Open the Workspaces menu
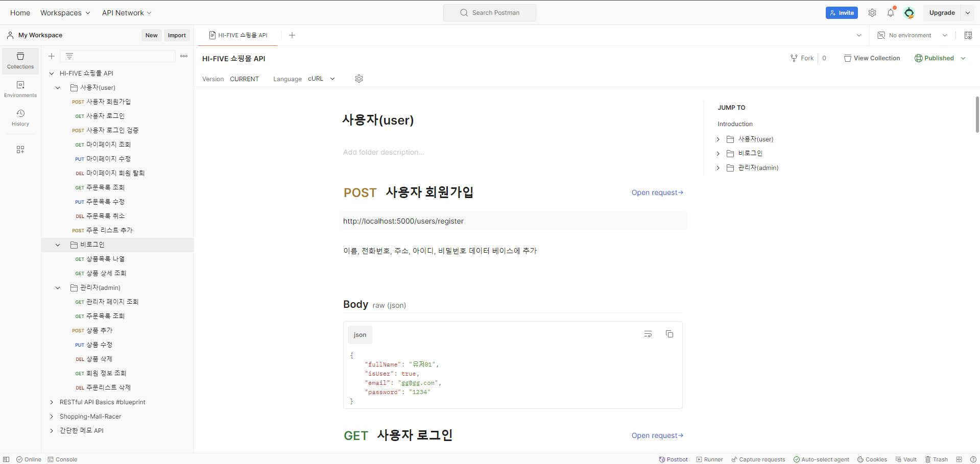This screenshot has width=980, height=464. 65,13
